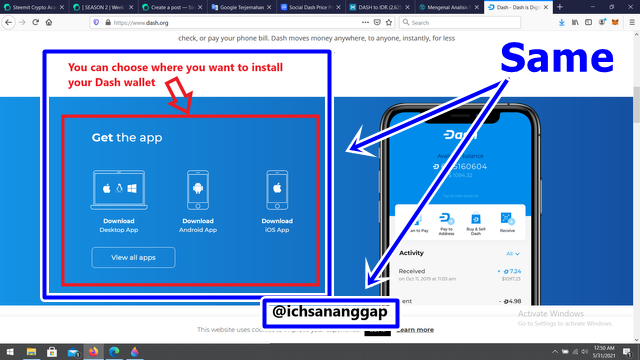The image size is (640, 360).
Task: Open the Firefox account icon
Action: 602,22
